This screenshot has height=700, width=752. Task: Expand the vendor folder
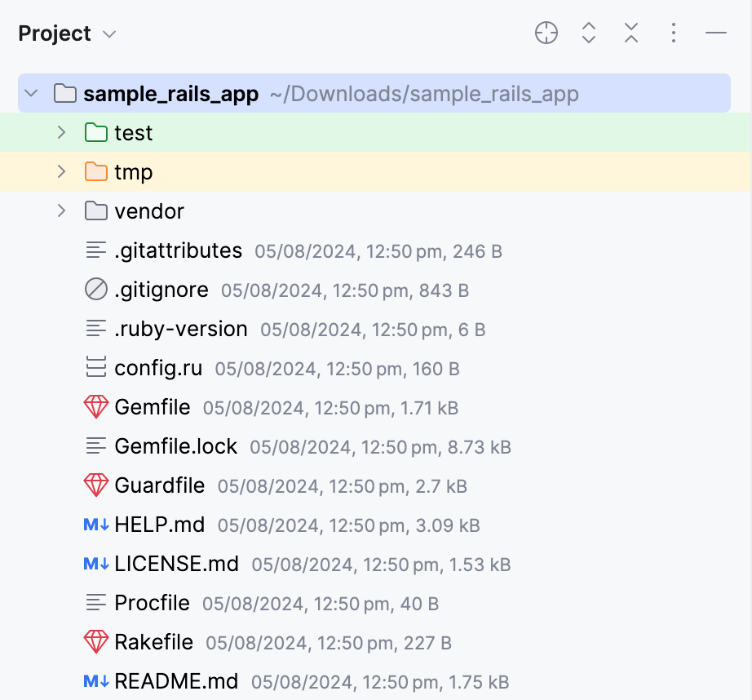(x=61, y=210)
